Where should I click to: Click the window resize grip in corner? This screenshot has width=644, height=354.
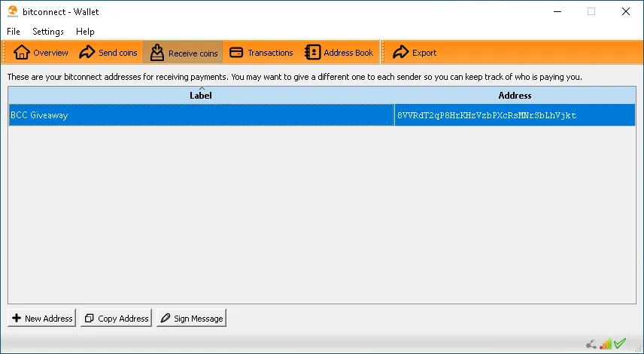638,348
